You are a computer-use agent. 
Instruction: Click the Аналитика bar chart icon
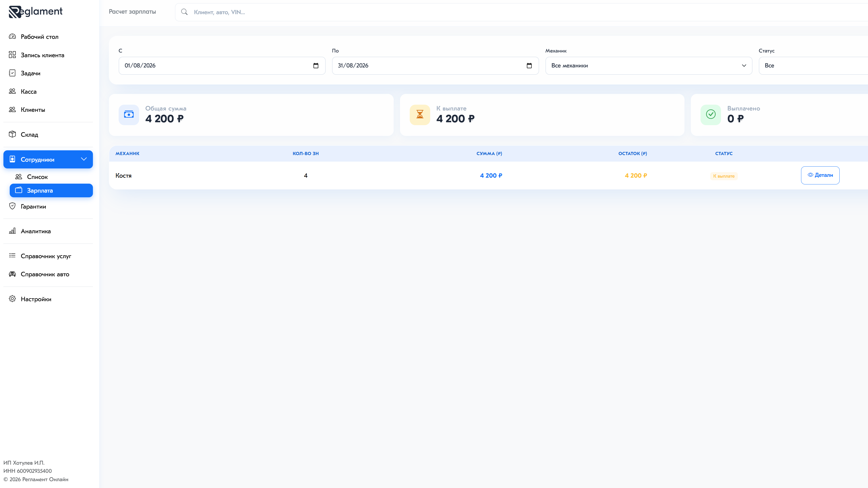pos(12,231)
